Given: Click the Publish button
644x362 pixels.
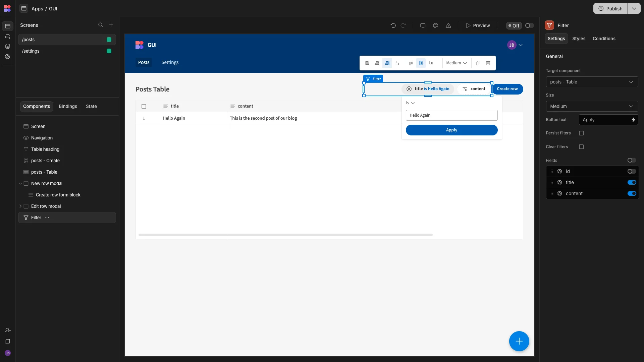Looking at the screenshot, I should 610,8.
